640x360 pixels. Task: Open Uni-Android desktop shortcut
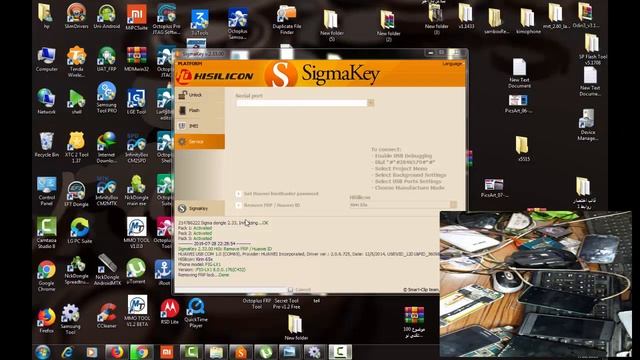tap(107, 16)
